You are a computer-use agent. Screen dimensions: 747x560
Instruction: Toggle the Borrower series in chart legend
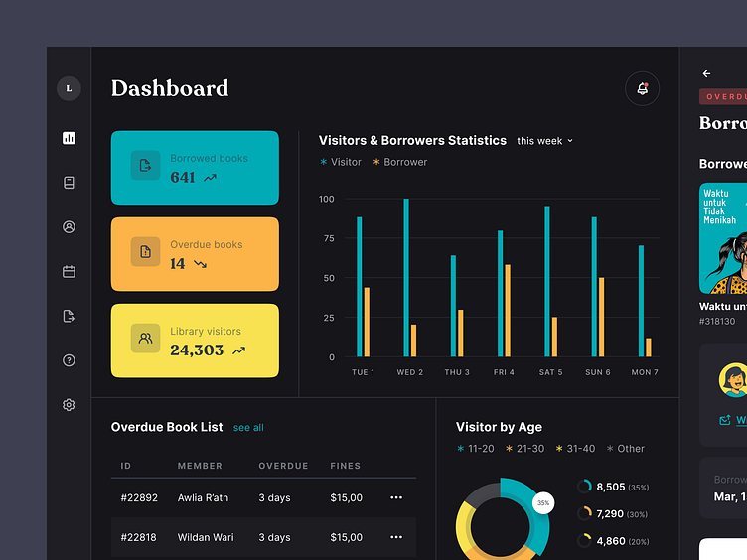tap(399, 162)
